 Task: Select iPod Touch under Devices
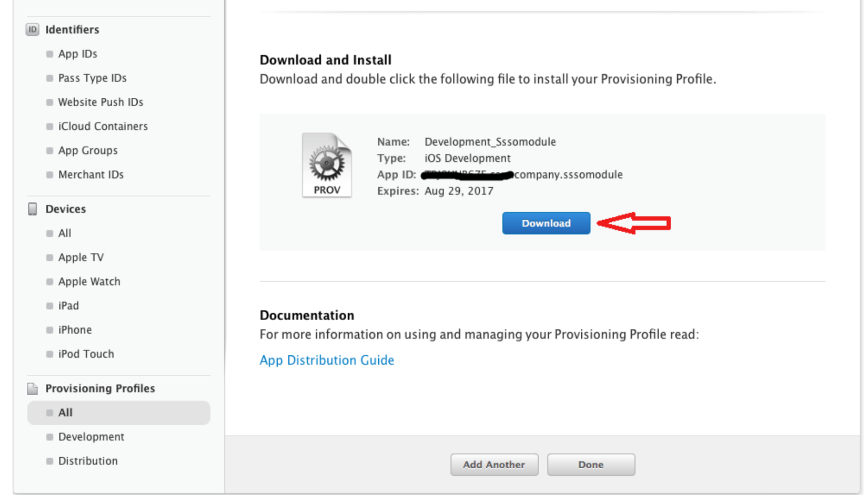[x=86, y=354]
